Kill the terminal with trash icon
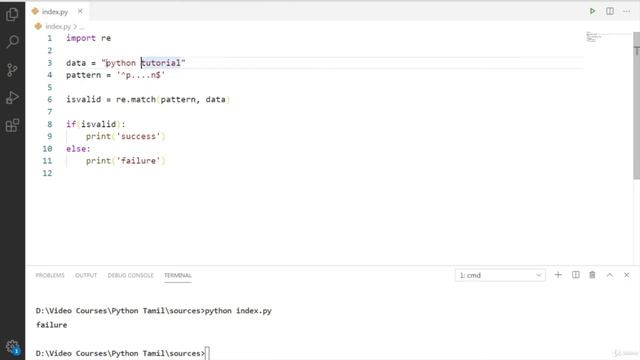Screen dimensions: 640x360 592,275
